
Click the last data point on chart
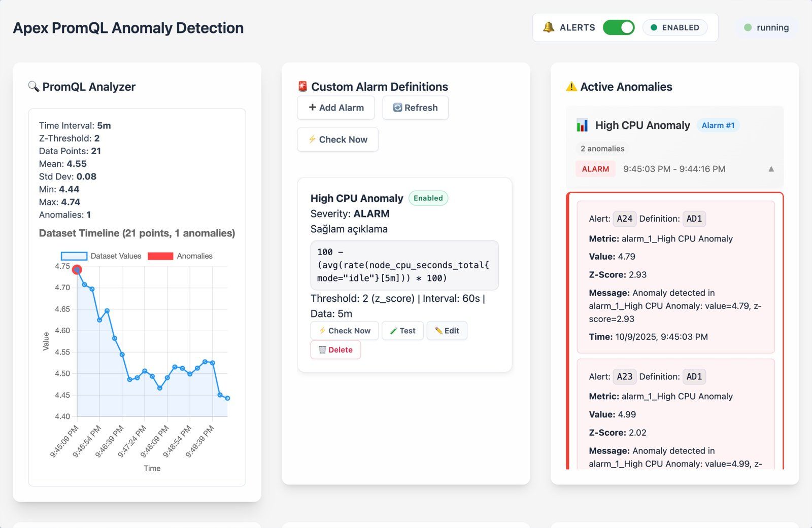click(x=227, y=398)
